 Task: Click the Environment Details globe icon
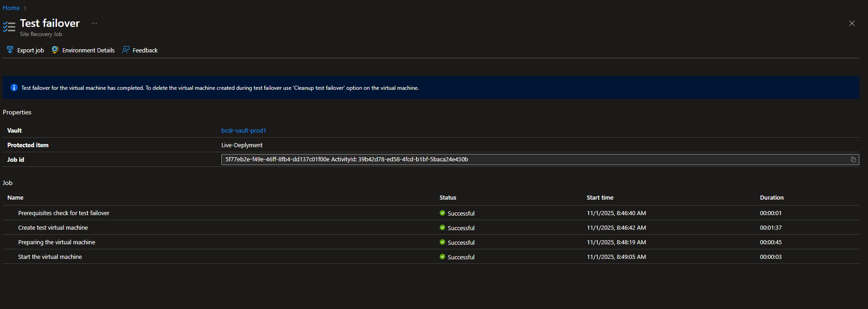tap(55, 50)
